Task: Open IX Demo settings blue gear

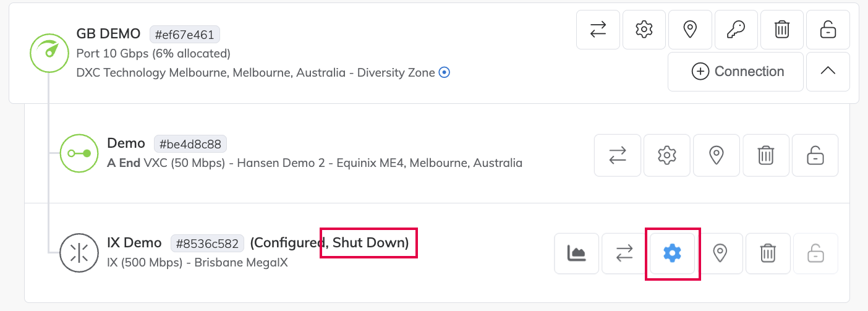Action: (x=672, y=253)
